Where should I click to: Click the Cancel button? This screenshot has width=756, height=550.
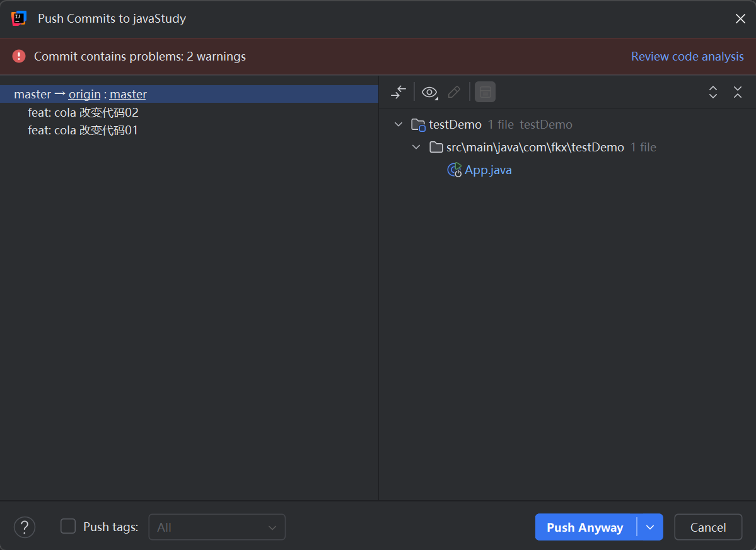coord(708,527)
